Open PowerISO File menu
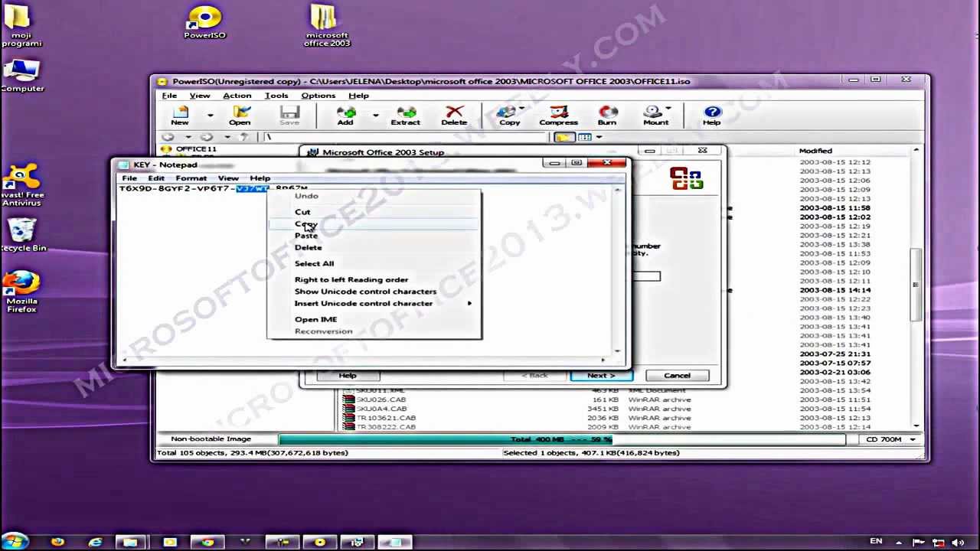Image resolution: width=980 pixels, height=551 pixels. pos(169,96)
